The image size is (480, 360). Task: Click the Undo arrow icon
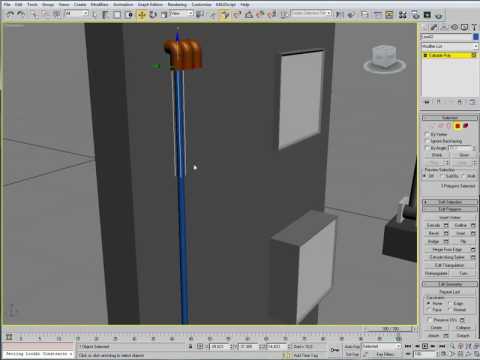click(x=10, y=14)
